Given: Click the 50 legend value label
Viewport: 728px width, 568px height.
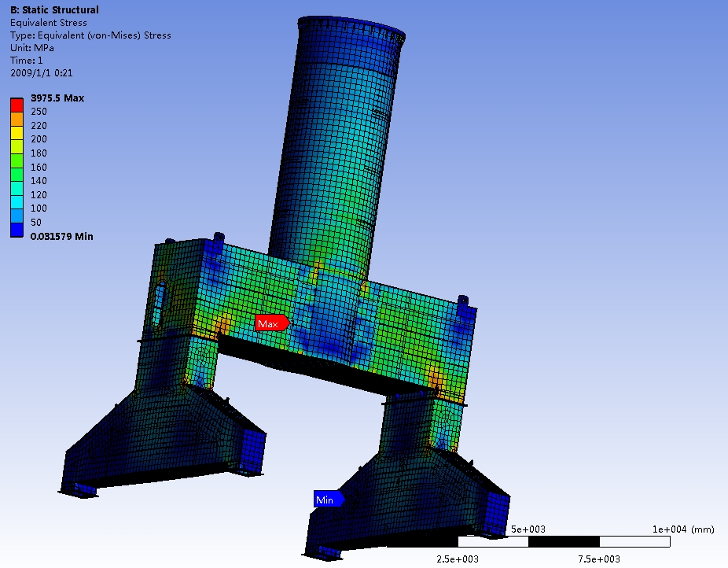Looking at the screenshot, I should tap(36, 223).
